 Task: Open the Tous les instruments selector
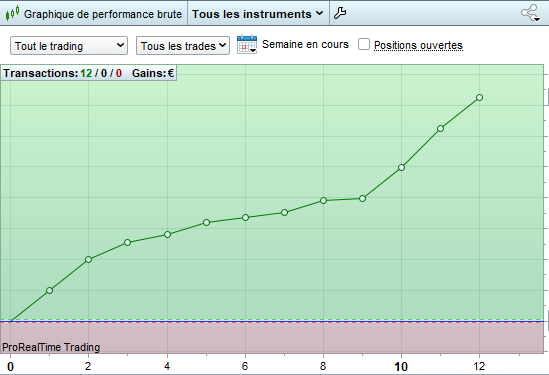(258, 14)
